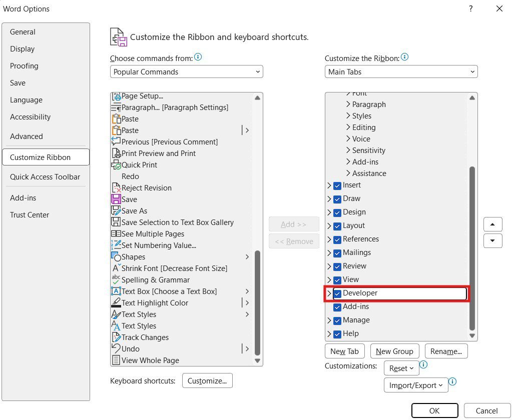This screenshot has height=420, width=512.
Task: Expand the Help tab chevron
Action: pos(329,334)
